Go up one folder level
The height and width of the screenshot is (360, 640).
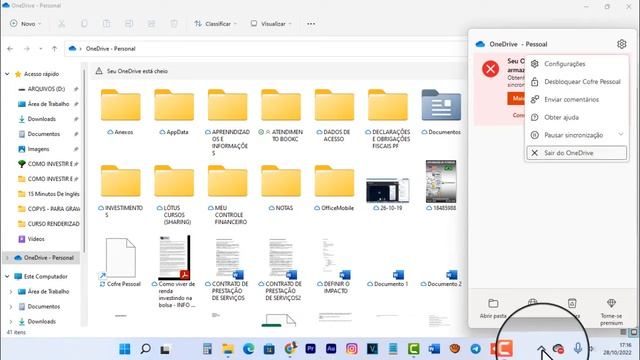point(54,49)
